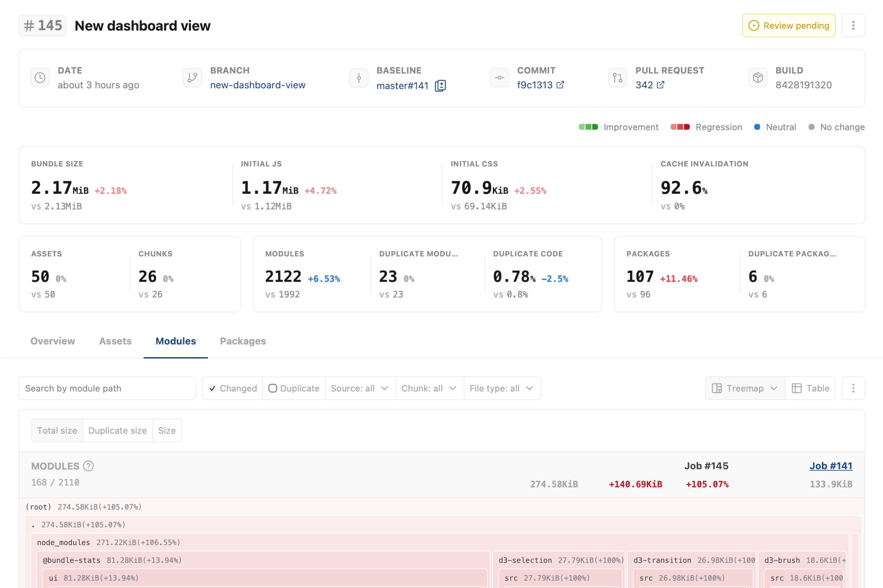883x588 pixels.
Task: Open baseline job details icon next to master#141
Action: click(440, 85)
